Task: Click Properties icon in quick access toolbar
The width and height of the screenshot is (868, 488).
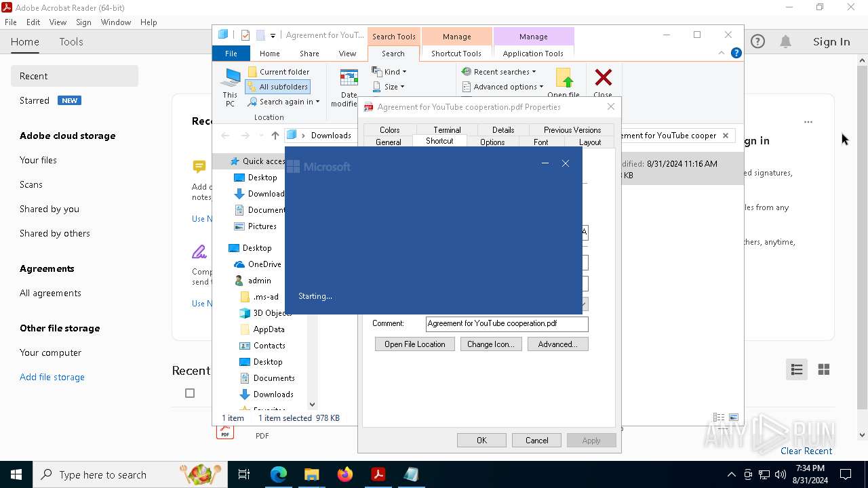Action: click(x=245, y=35)
